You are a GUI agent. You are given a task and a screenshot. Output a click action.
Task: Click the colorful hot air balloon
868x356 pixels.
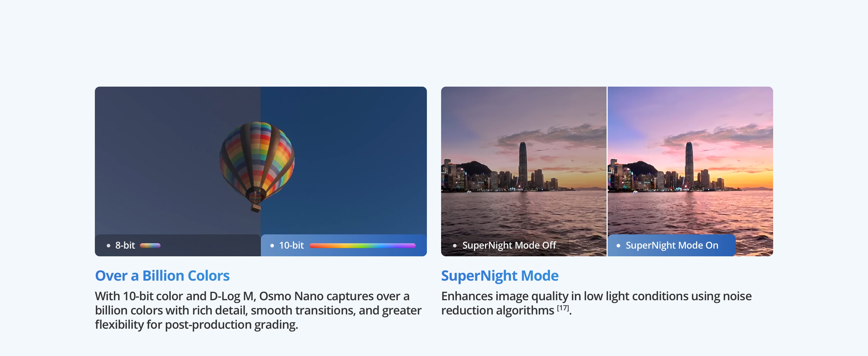coord(257,158)
